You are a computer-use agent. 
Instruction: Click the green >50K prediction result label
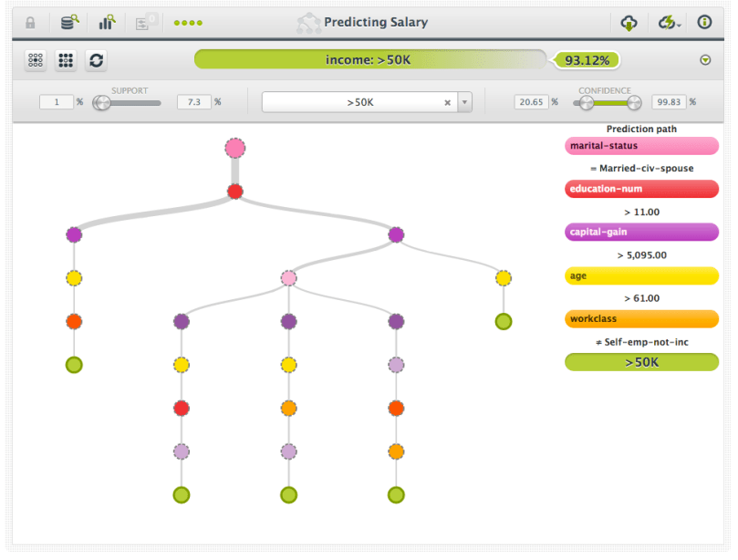(x=641, y=362)
